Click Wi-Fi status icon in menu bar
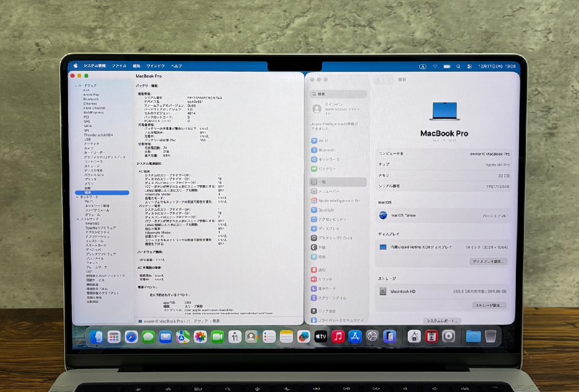The width and height of the screenshot is (579, 392). 435,66
